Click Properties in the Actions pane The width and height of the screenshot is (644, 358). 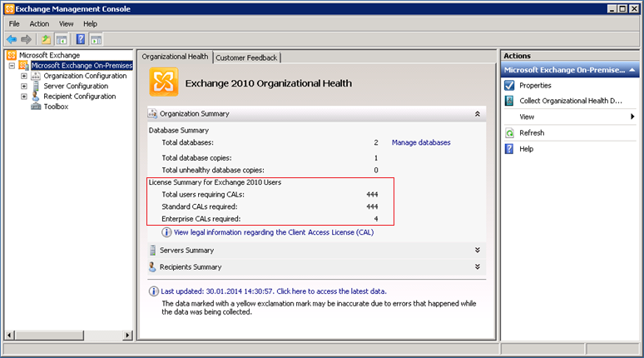535,86
